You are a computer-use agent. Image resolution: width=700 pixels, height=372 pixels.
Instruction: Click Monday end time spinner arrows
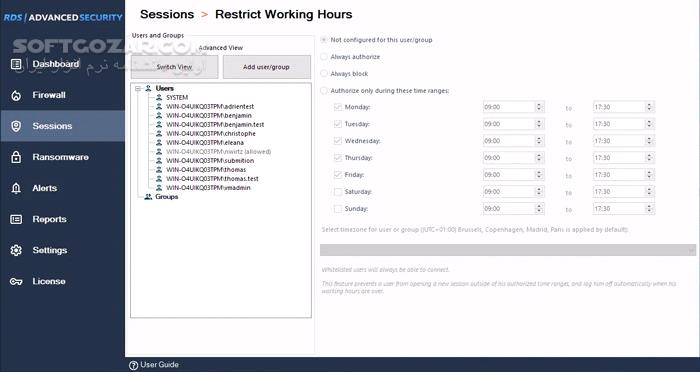click(x=649, y=107)
